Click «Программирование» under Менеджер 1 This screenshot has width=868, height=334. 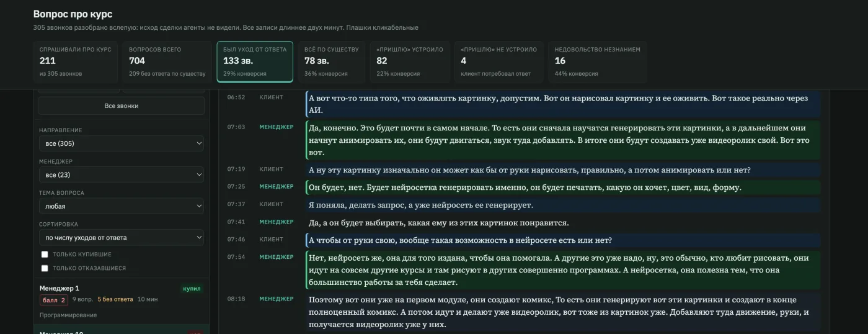[68, 315]
